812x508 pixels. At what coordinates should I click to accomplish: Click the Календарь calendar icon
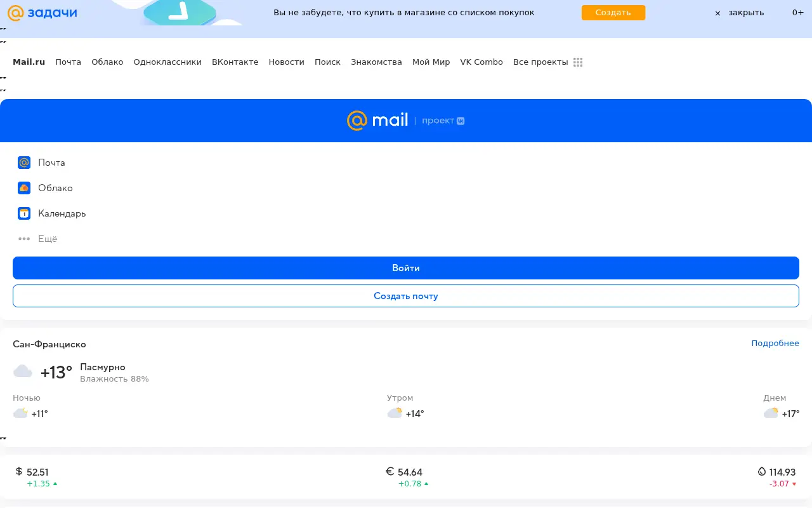24,213
